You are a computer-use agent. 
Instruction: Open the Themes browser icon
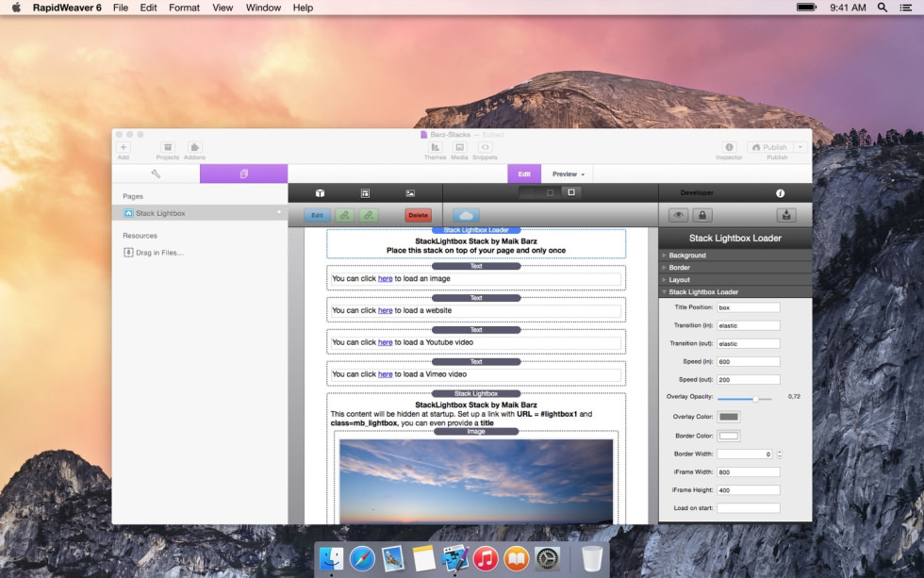[x=435, y=147]
